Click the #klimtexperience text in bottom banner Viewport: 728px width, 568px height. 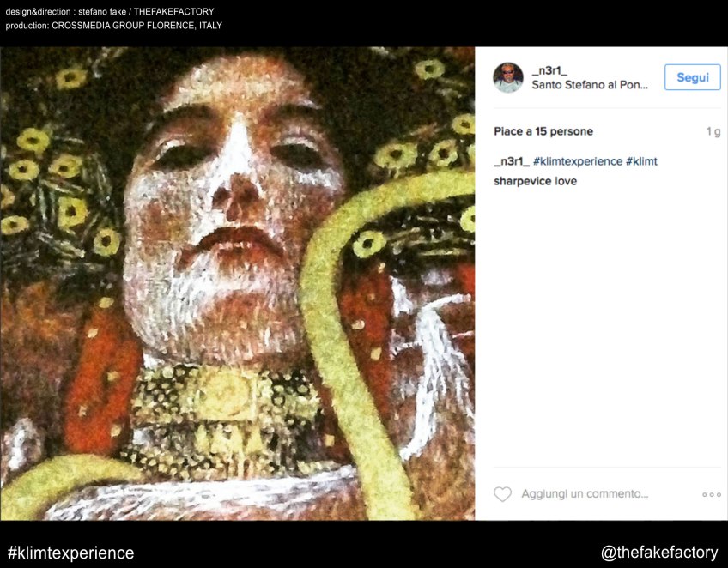[x=70, y=553]
